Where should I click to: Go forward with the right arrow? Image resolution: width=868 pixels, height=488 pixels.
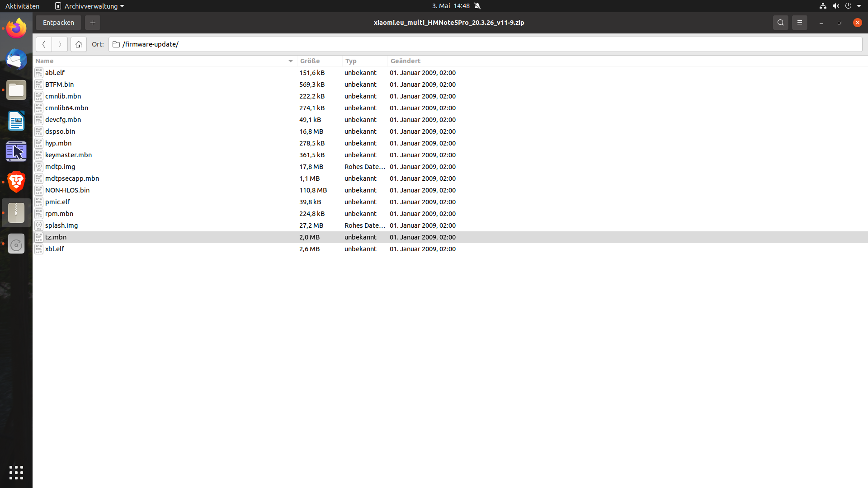click(x=60, y=44)
